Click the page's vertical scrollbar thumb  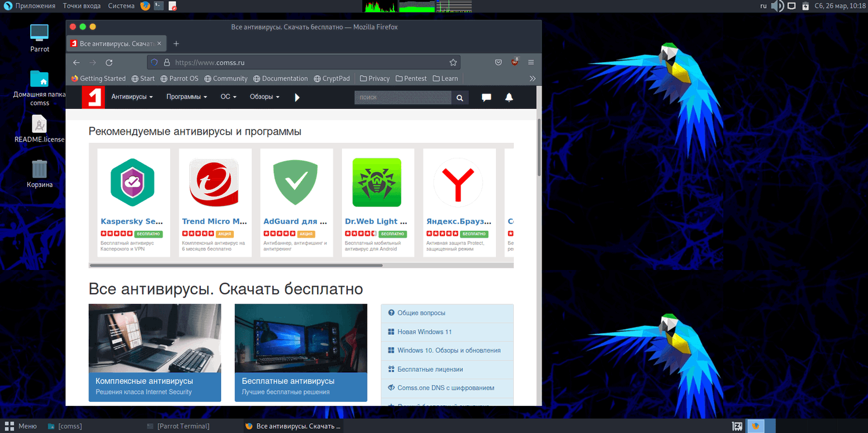(539, 147)
